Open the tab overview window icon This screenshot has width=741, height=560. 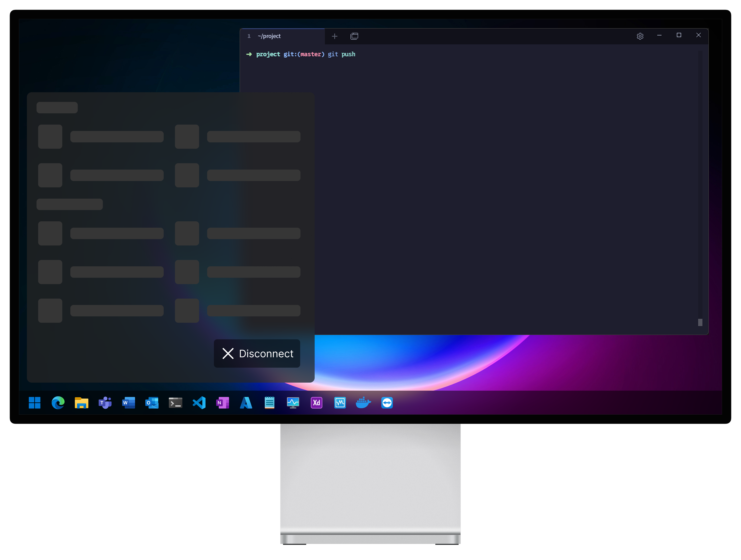tap(354, 36)
